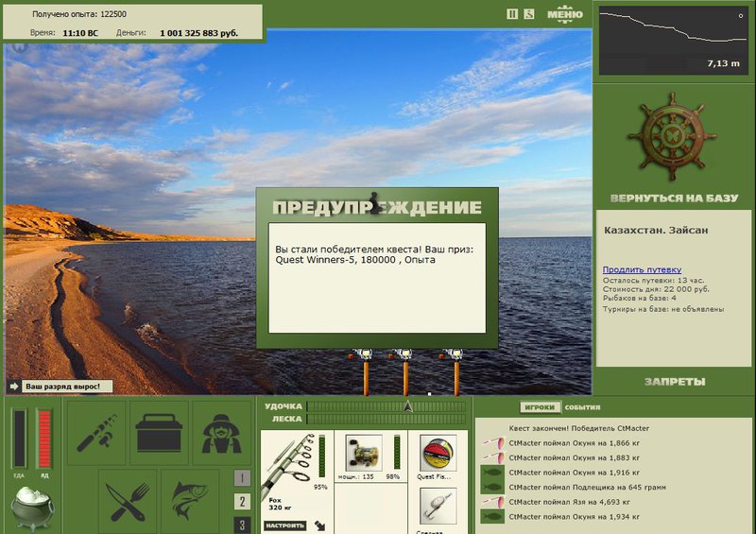The width and height of the screenshot is (756, 534).
Task: Select rod slot 1
Action: click(x=242, y=478)
